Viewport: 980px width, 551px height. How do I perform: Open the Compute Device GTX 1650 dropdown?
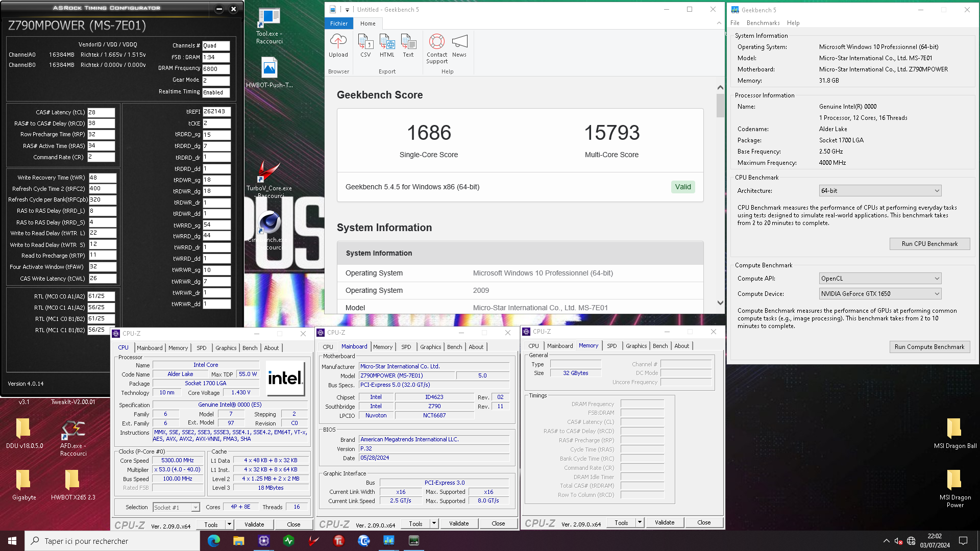coord(880,294)
